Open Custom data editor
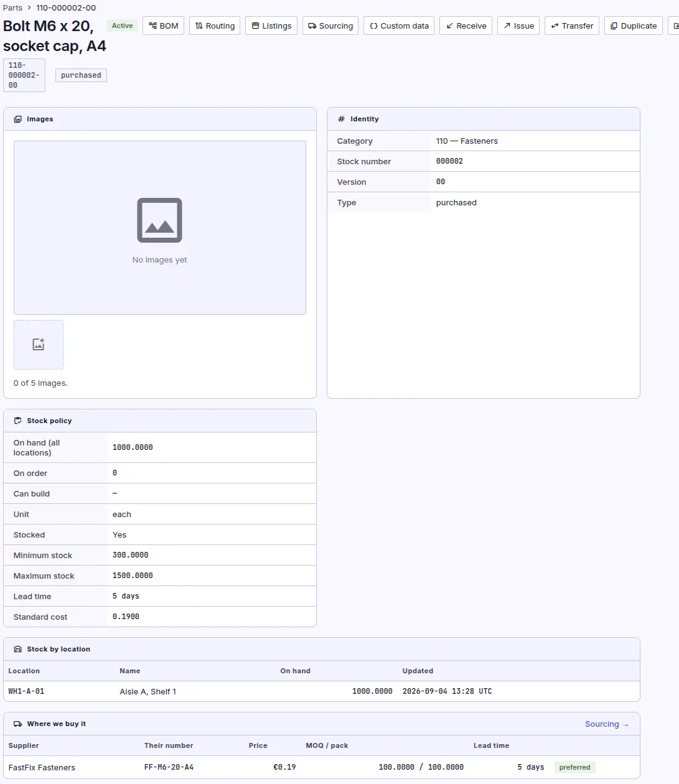Viewport: 679px width, 784px height. [x=399, y=26]
